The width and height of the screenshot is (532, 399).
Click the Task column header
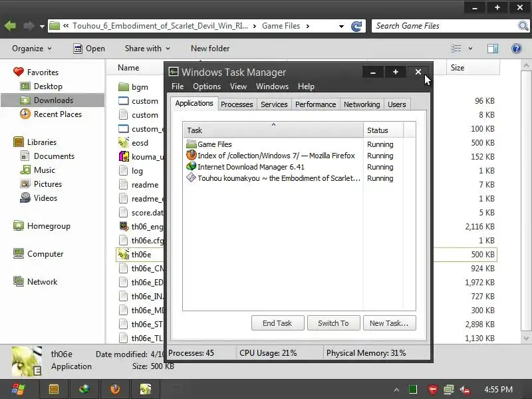pyautogui.click(x=273, y=130)
